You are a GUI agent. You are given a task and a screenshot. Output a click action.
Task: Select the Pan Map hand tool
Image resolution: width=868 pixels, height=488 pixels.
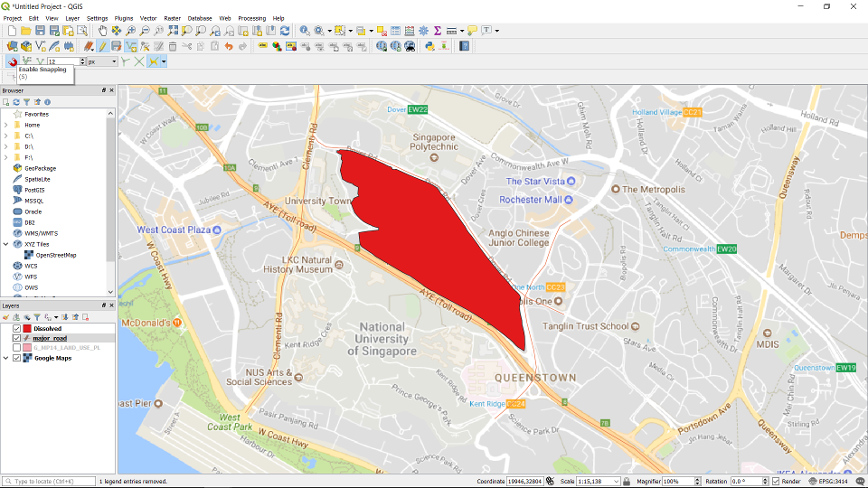pyautogui.click(x=102, y=31)
